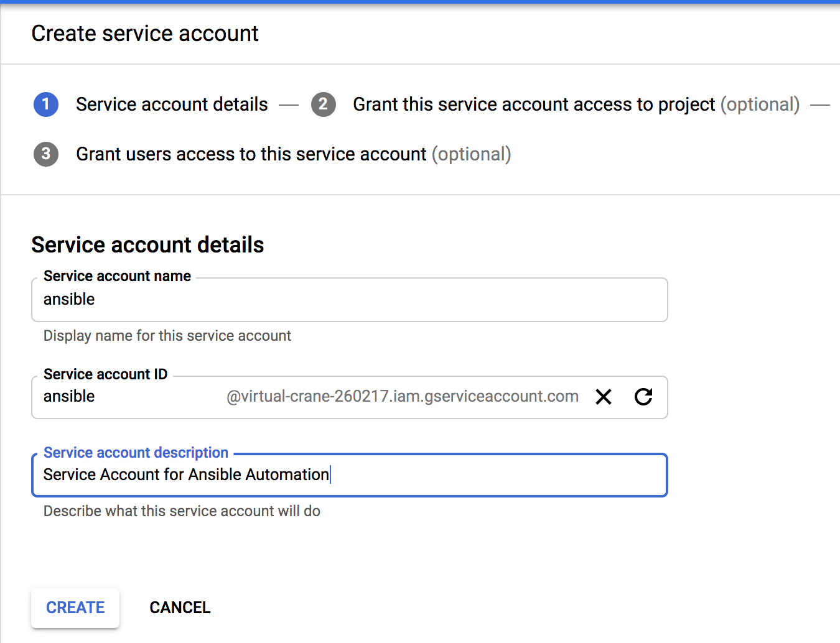Click the '@virtual-crane-260217.iam.gserviceaccount.com' domain suffix
840x643 pixels.
tap(403, 397)
